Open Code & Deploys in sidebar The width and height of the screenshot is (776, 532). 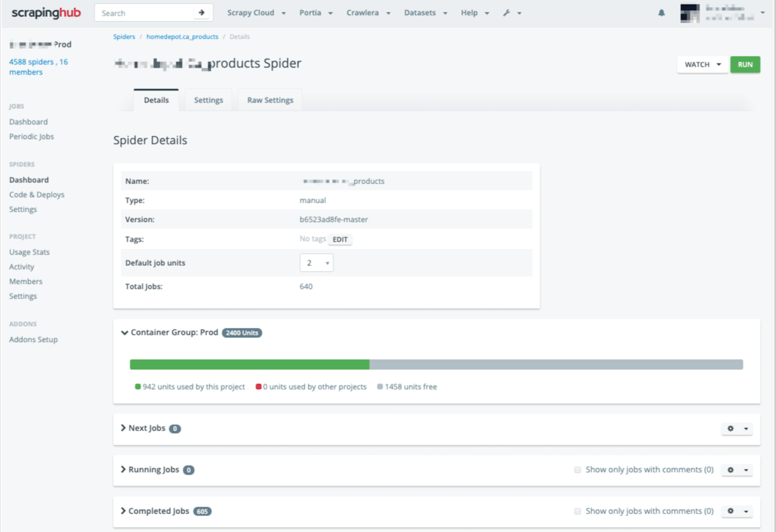pyautogui.click(x=37, y=195)
